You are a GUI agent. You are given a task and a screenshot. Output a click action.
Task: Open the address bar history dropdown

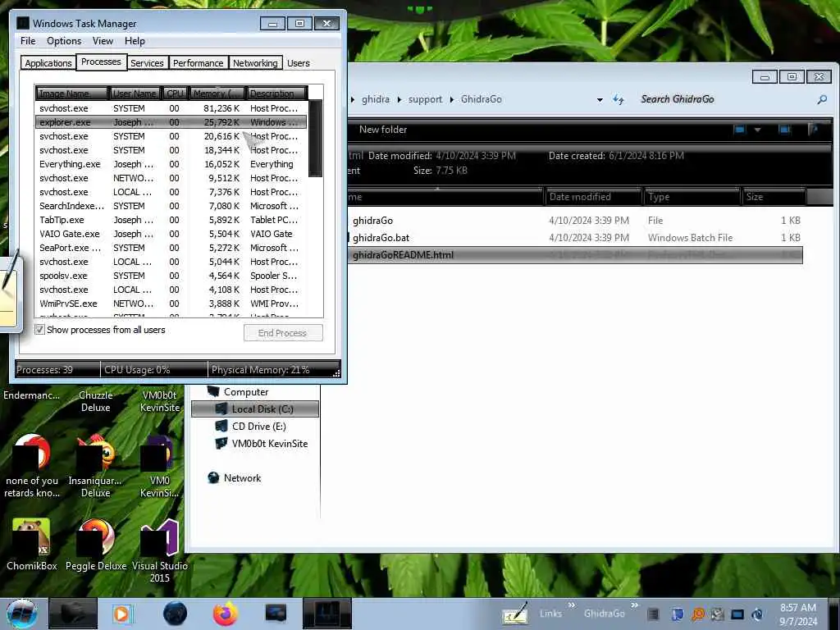[600, 99]
